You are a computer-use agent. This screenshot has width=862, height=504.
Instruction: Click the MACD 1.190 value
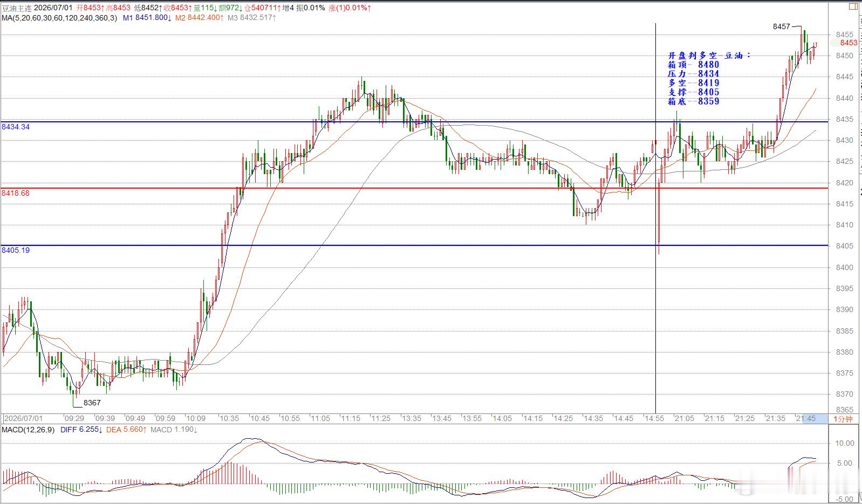174,430
